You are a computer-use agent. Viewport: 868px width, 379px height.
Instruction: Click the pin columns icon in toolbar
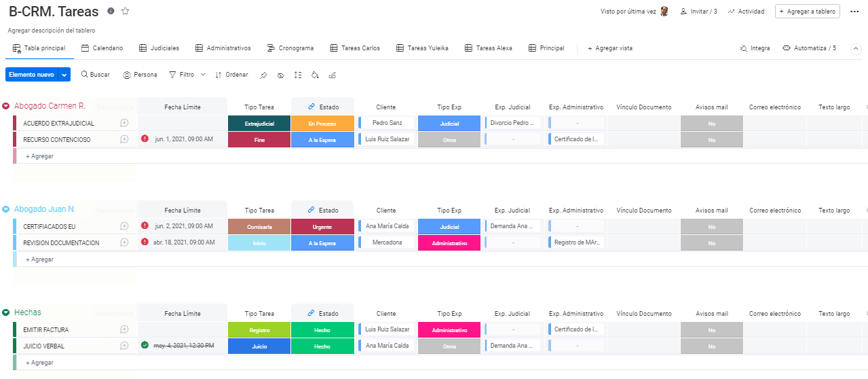(x=263, y=75)
